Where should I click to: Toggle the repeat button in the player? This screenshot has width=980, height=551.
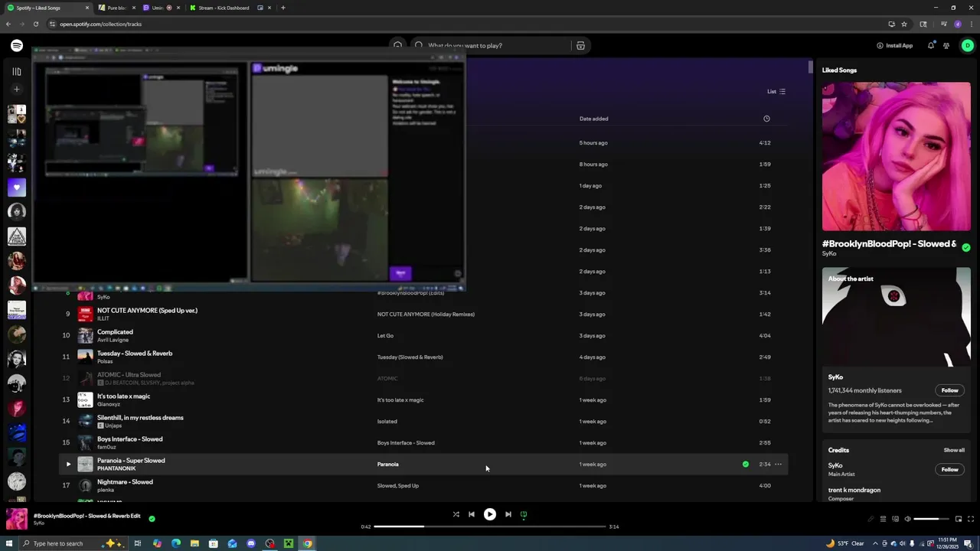pos(524,514)
